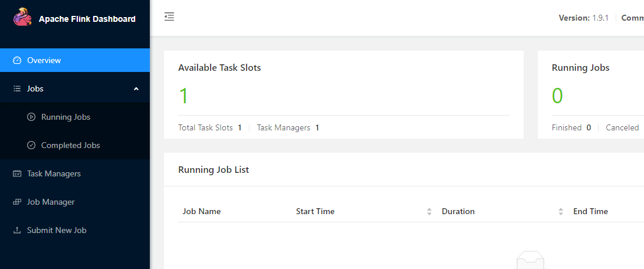The image size is (644, 269).
Task: Click the Submit New Job upload icon
Action: click(17, 230)
